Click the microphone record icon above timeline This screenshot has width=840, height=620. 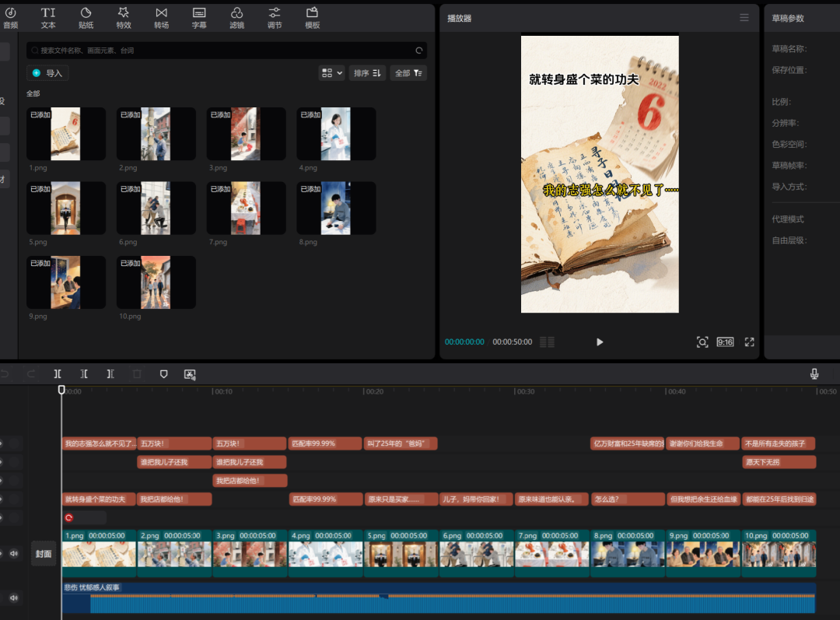tap(814, 374)
